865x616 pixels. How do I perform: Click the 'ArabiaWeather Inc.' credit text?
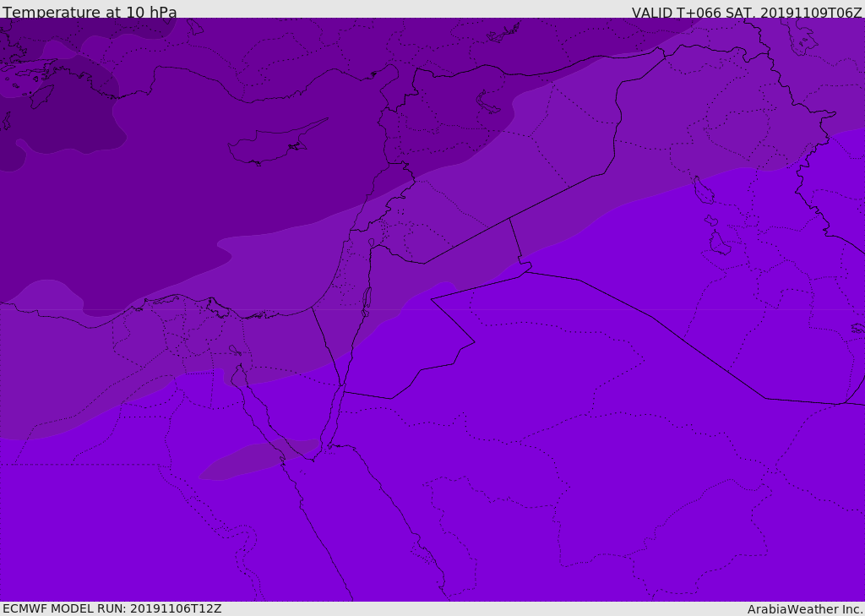pos(805,609)
